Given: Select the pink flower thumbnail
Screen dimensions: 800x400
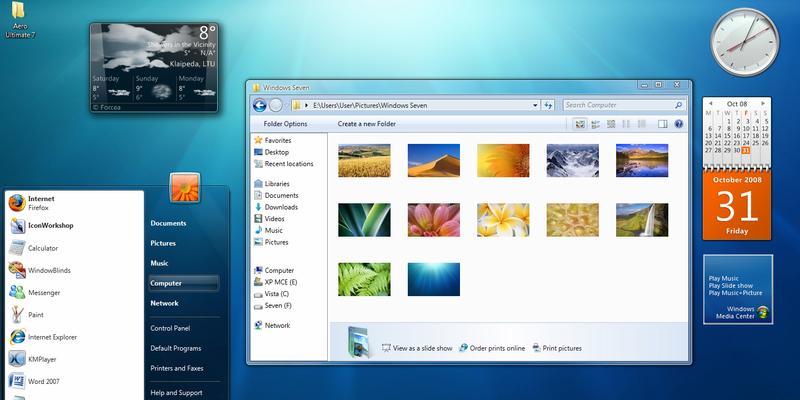Looking at the screenshot, I should coord(434,220).
